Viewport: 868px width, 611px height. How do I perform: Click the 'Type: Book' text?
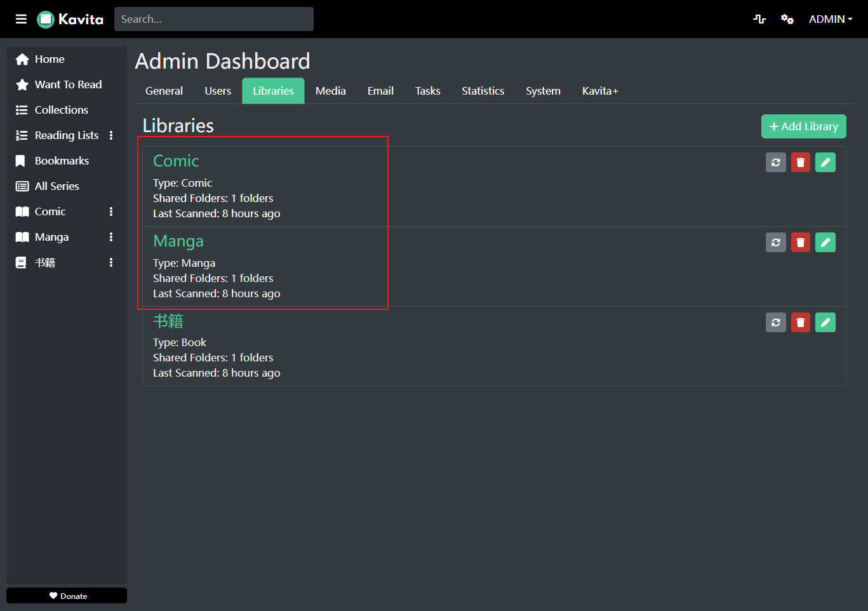point(180,342)
